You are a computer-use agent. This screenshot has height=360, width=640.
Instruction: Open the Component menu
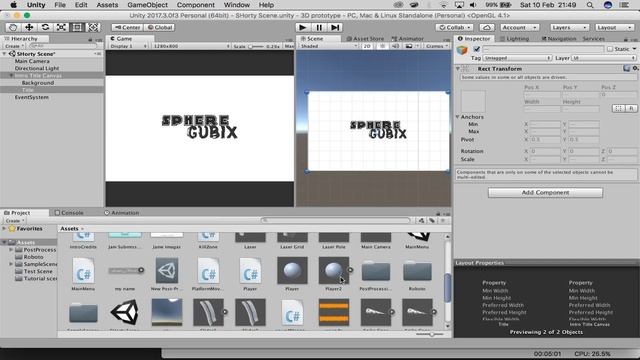pyautogui.click(x=196, y=5)
